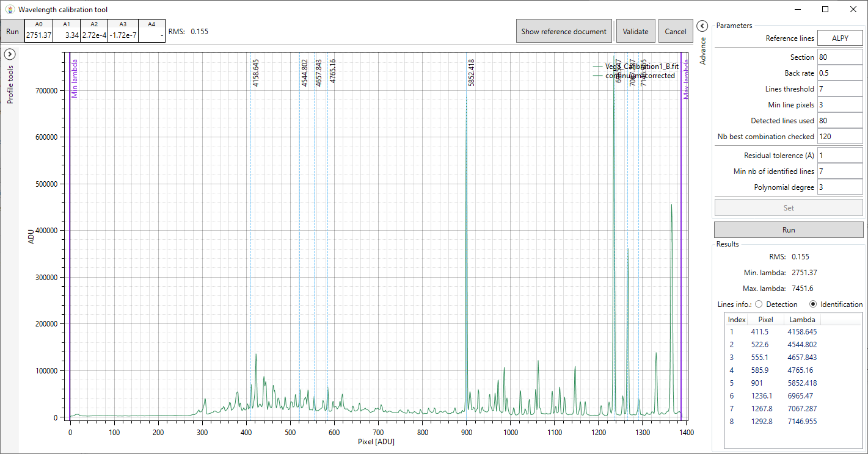Click the Index column header
The width and height of the screenshot is (868, 454).
coord(737,320)
